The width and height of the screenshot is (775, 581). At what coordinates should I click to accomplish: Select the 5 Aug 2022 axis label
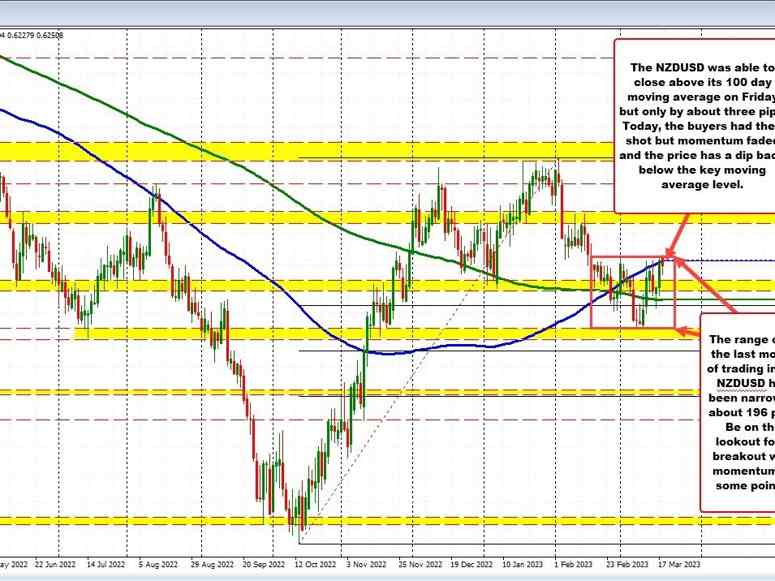[158, 564]
